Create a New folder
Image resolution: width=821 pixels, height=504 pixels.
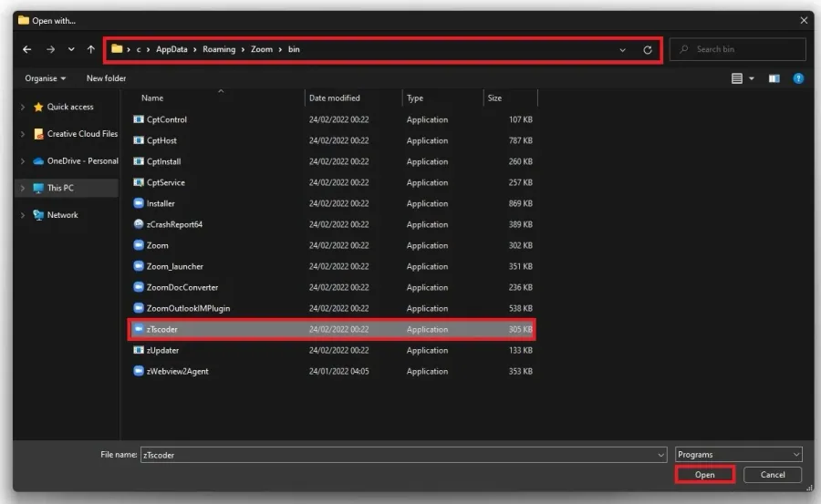tap(107, 78)
